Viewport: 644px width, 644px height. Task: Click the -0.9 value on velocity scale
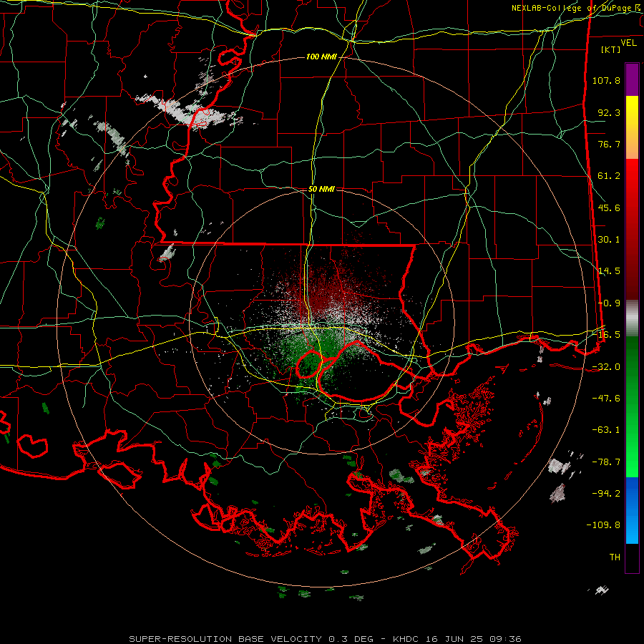[609, 303]
